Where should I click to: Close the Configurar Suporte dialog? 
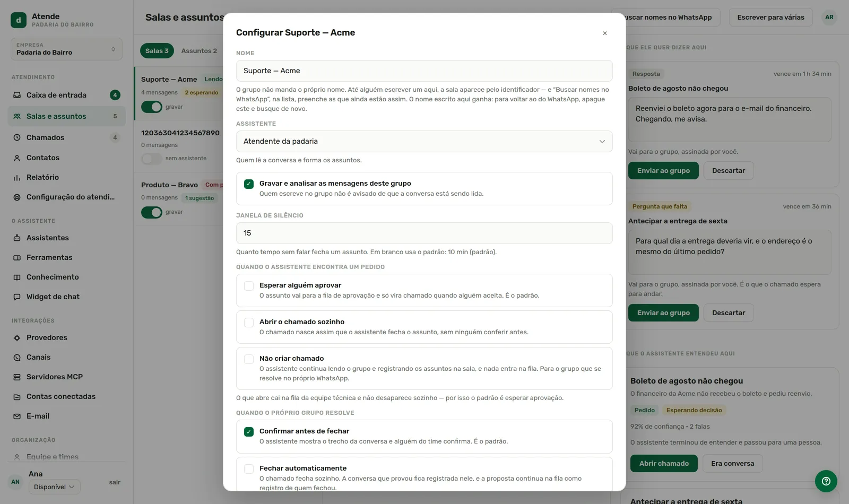coord(605,33)
